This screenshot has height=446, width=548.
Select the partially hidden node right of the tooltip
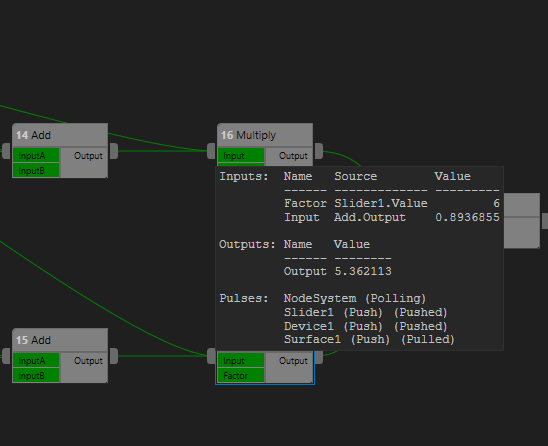[522, 221]
